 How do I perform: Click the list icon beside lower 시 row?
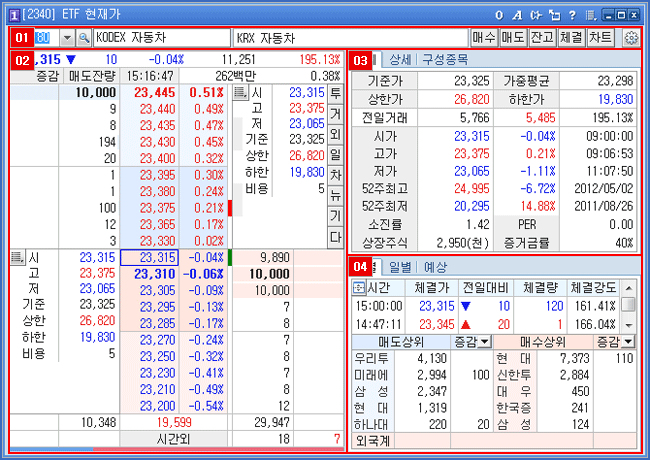coord(16,257)
